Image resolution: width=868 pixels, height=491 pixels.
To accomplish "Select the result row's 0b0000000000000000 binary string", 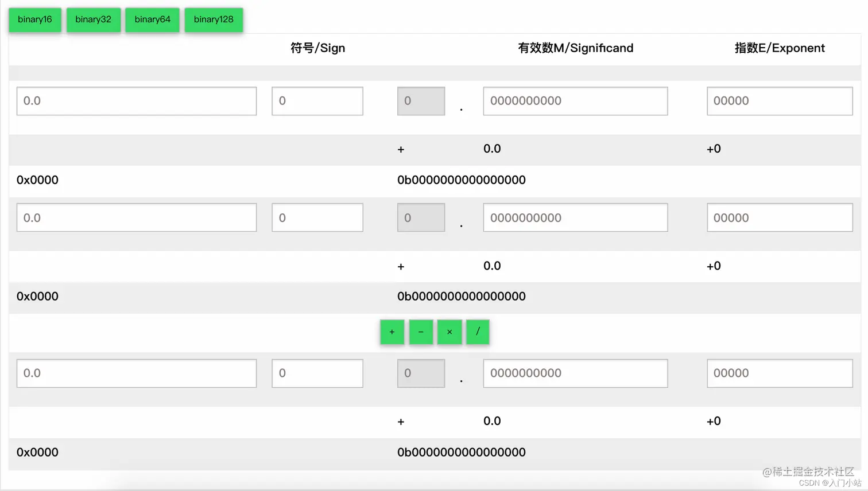I will click(462, 453).
